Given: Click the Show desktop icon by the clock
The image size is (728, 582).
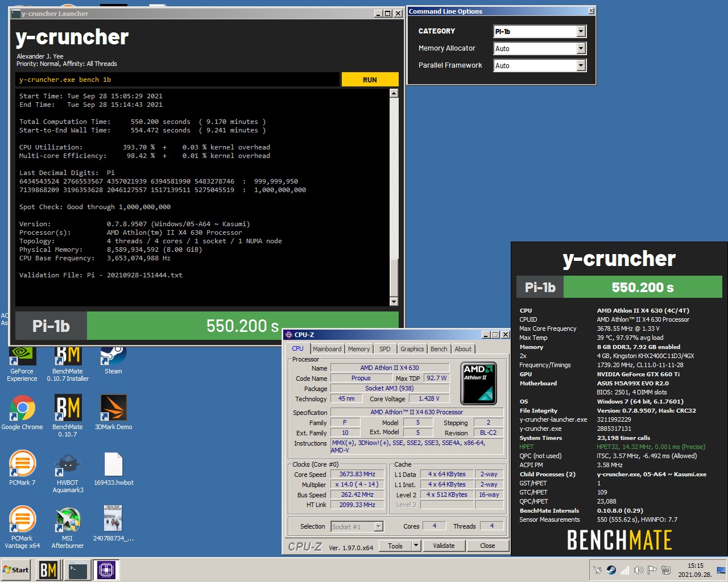Looking at the screenshot, I should (721, 569).
